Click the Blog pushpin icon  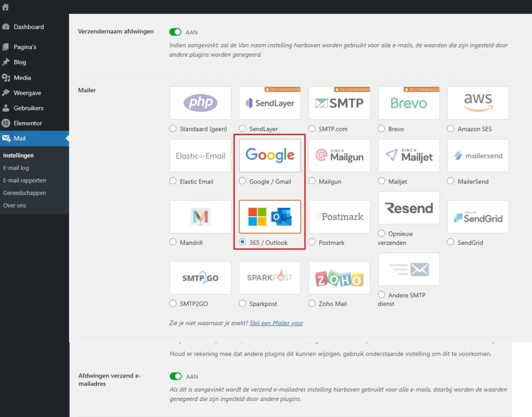click(6, 62)
